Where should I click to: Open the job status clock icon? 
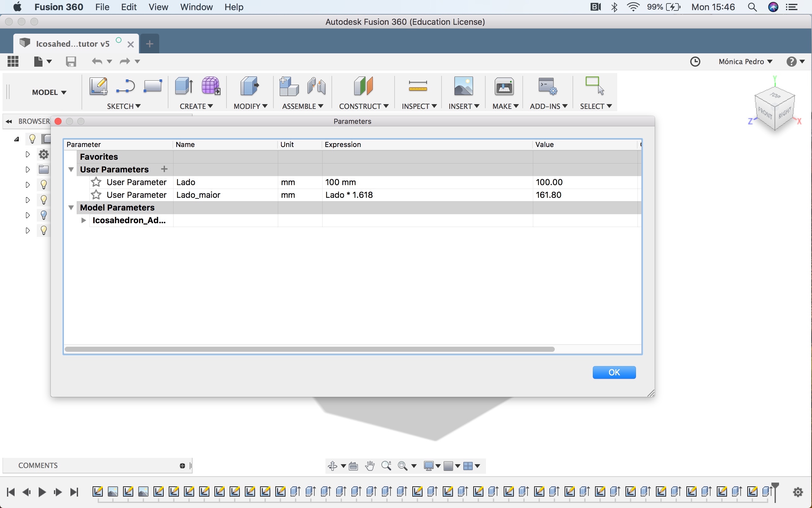pos(695,62)
